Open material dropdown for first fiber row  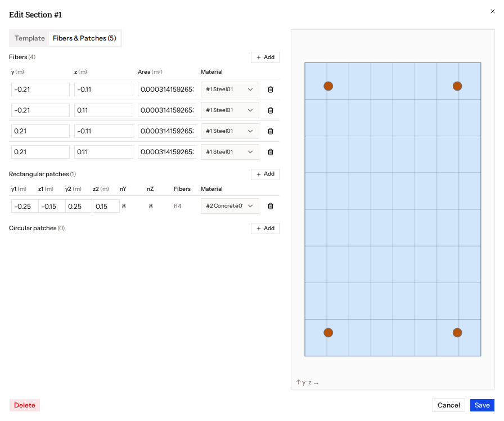230,89
